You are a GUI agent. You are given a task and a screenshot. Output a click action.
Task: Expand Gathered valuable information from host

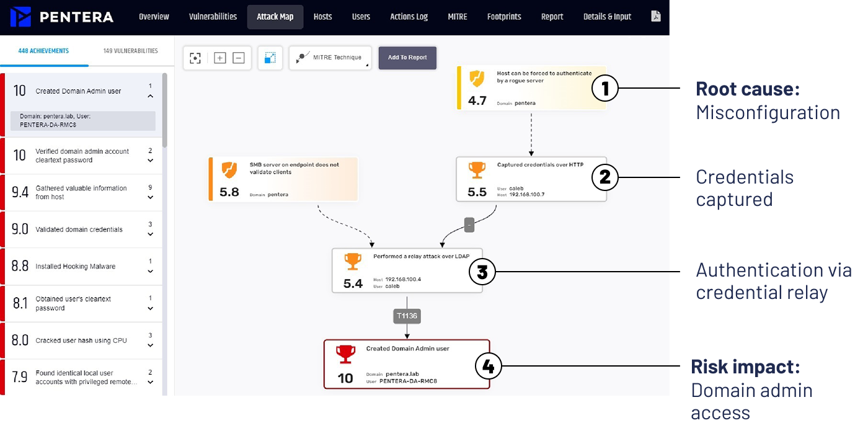pos(150,197)
